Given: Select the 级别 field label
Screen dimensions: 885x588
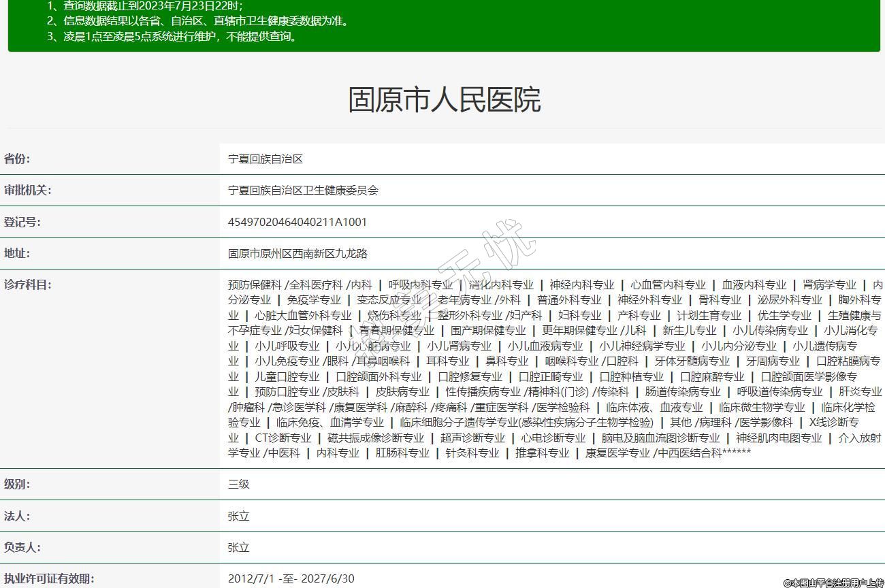Looking at the screenshot, I should [x=17, y=485].
